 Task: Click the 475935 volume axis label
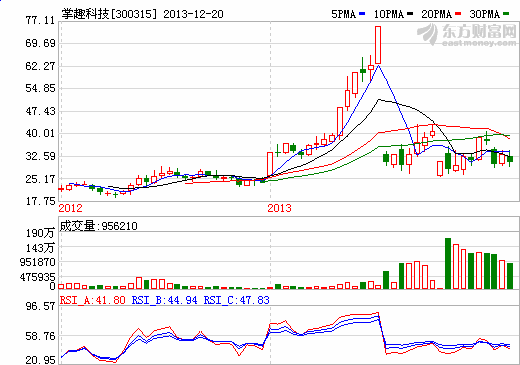[x=38, y=277]
